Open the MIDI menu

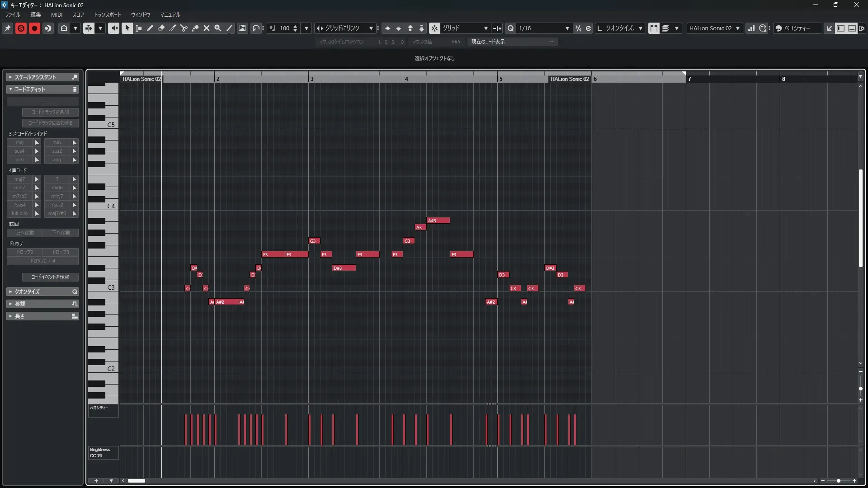(x=57, y=15)
